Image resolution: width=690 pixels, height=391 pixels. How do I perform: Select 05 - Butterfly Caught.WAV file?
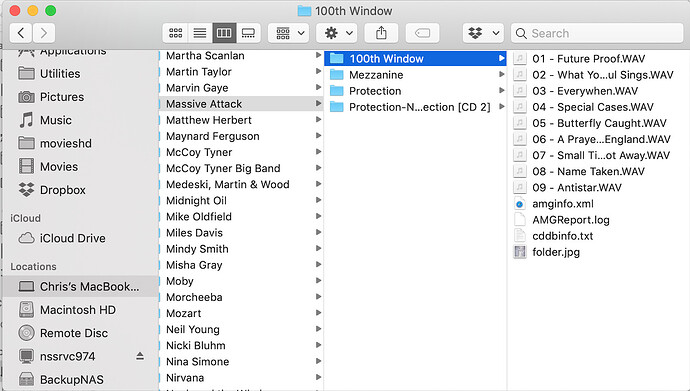(x=598, y=123)
